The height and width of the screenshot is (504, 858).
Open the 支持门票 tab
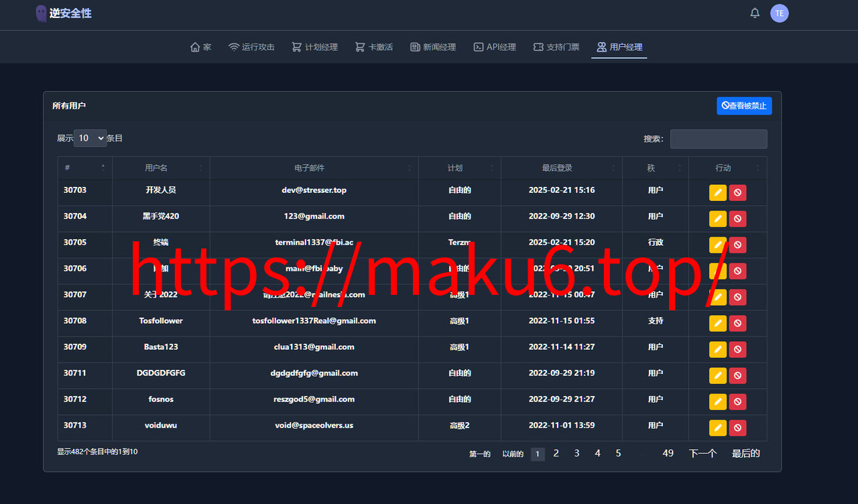(x=556, y=47)
